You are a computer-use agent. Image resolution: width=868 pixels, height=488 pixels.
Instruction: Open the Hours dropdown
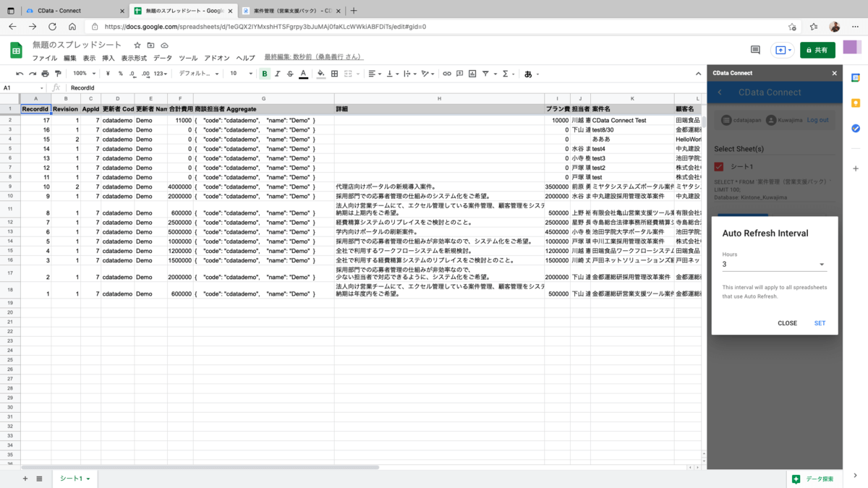[x=774, y=265]
